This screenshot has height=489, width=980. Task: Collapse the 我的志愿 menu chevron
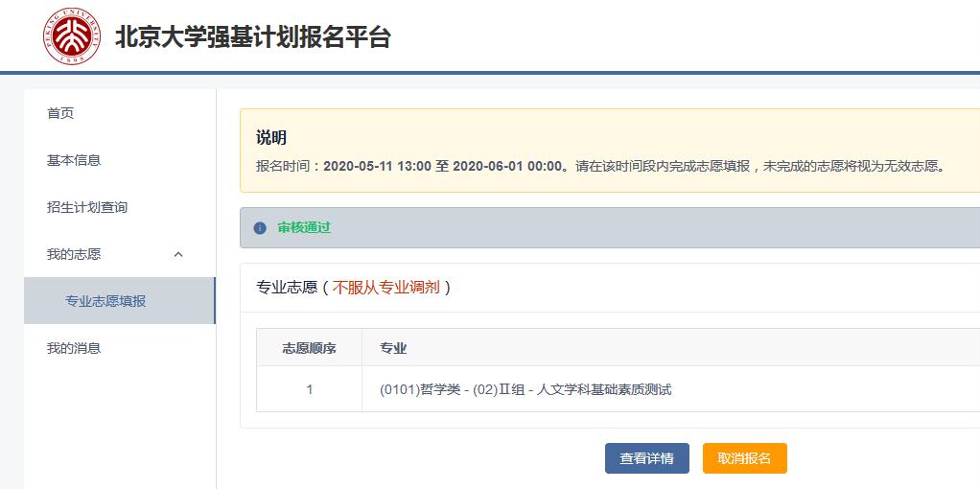click(x=178, y=254)
